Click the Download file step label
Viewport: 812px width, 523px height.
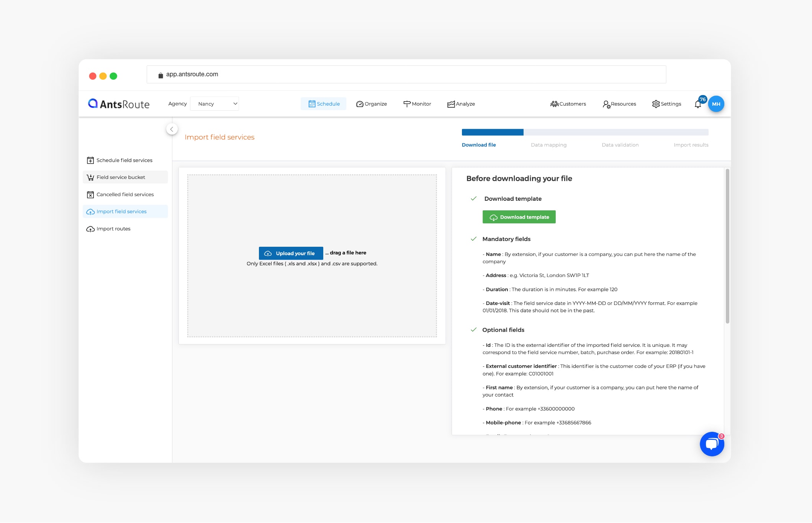[x=479, y=145]
